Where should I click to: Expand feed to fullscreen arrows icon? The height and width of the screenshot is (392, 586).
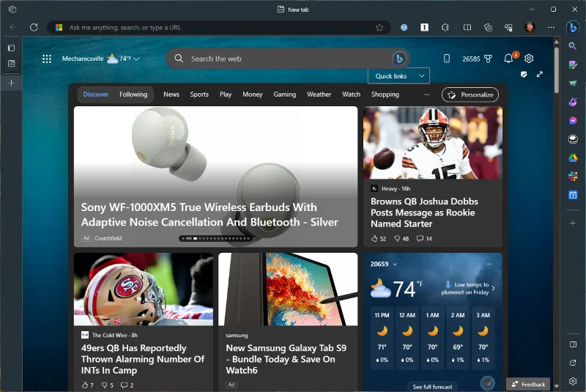click(540, 74)
